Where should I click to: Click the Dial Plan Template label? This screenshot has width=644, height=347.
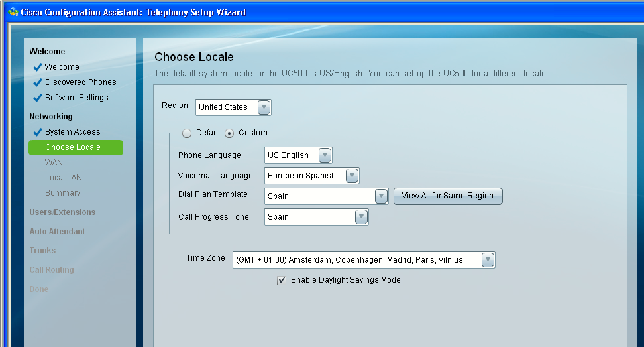tap(213, 194)
